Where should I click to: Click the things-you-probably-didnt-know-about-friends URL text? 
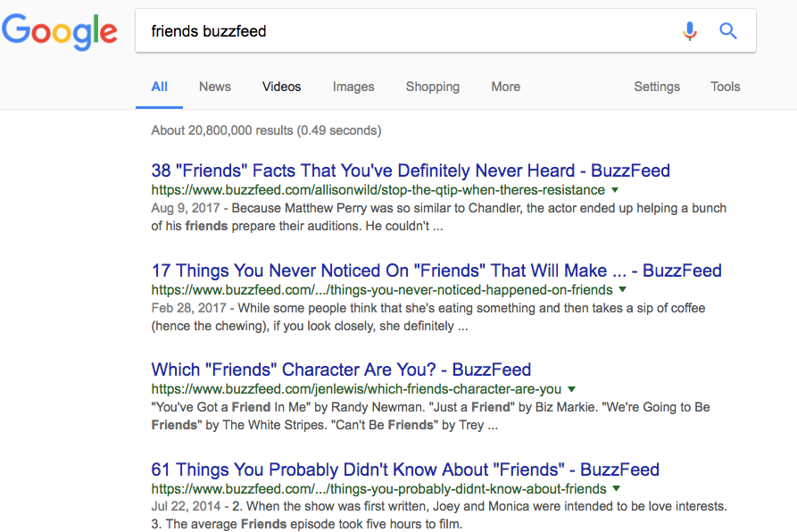coord(378,489)
